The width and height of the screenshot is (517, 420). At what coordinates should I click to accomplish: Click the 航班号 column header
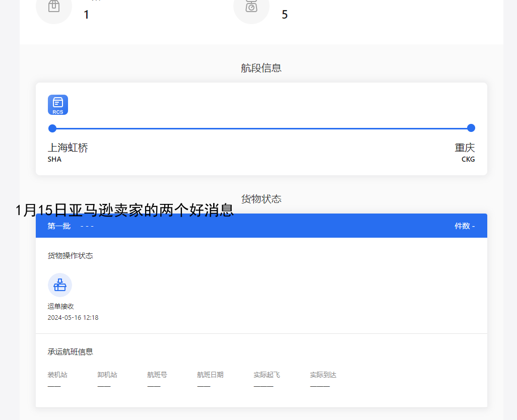pos(157,375)
